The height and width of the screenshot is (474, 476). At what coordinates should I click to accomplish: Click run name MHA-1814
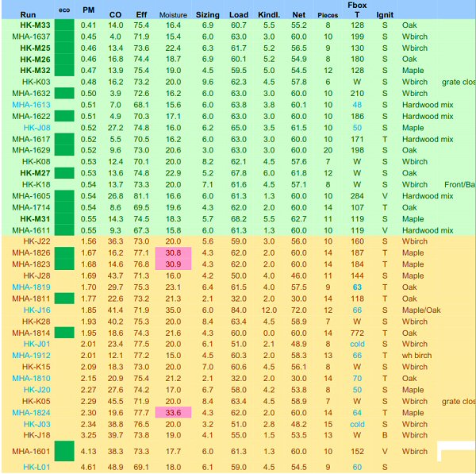coord(31,333)
